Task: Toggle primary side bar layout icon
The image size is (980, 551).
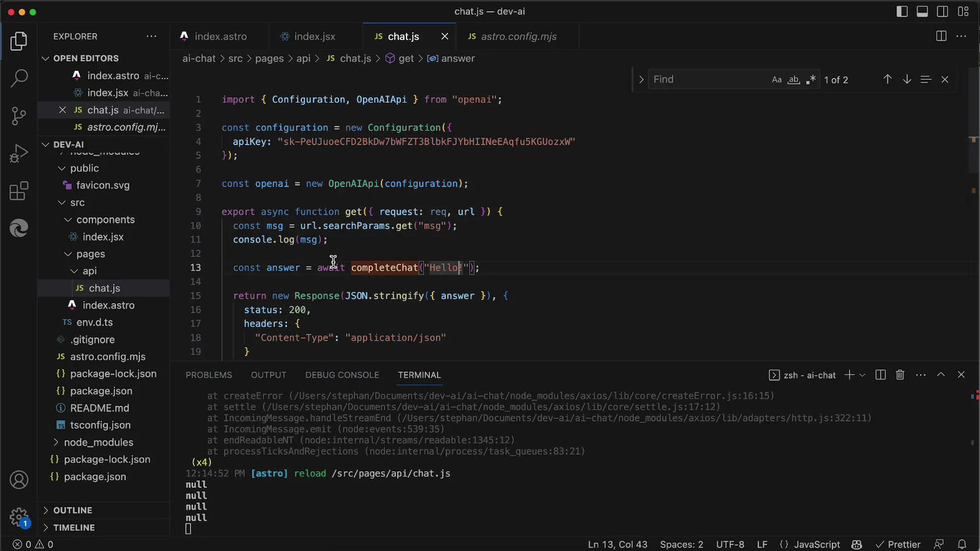Action: [x=902, y=11]
